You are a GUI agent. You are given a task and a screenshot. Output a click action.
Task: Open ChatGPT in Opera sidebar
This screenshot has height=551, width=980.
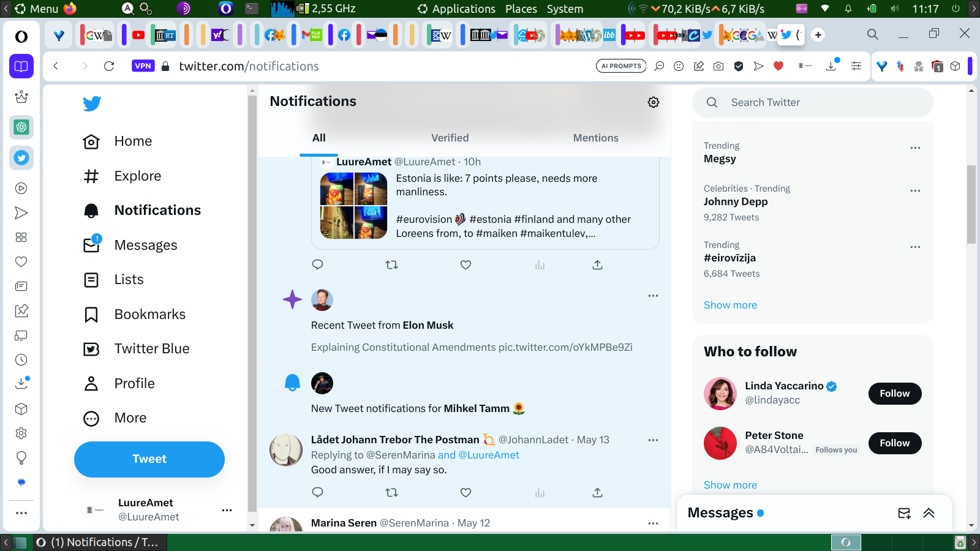coord(21,127)
